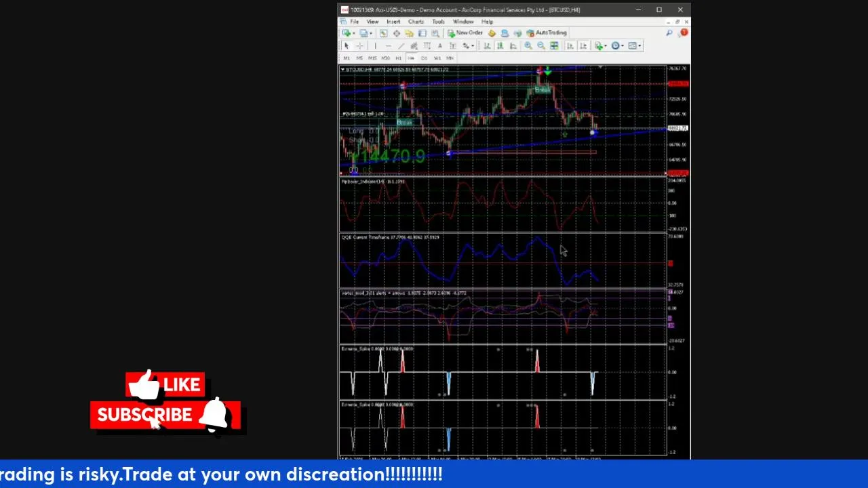This screenshot has height=488, width=868.
Task: Click the Pipfinder_Indicator(14) subwindow label
Action: click(372, 182)
